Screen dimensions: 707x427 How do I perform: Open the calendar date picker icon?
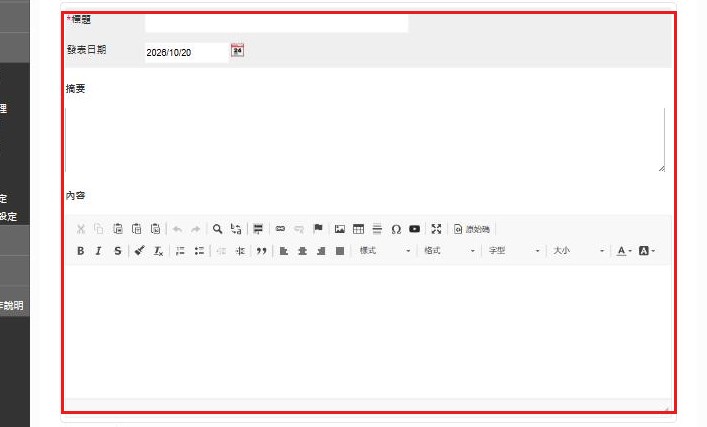coord(237,50)
